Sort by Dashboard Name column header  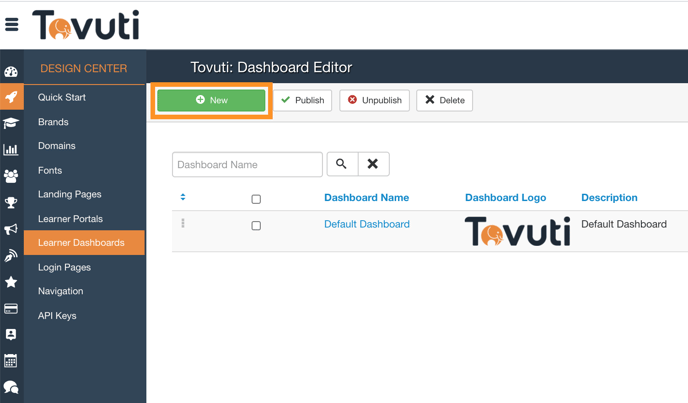point(366,198)
